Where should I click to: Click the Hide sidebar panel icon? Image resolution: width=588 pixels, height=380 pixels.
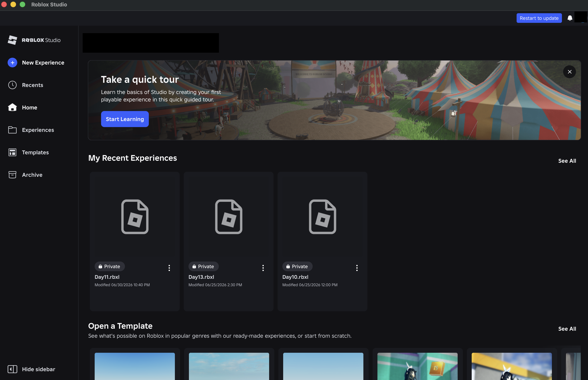pyautogui.click(x=12, y=369)
